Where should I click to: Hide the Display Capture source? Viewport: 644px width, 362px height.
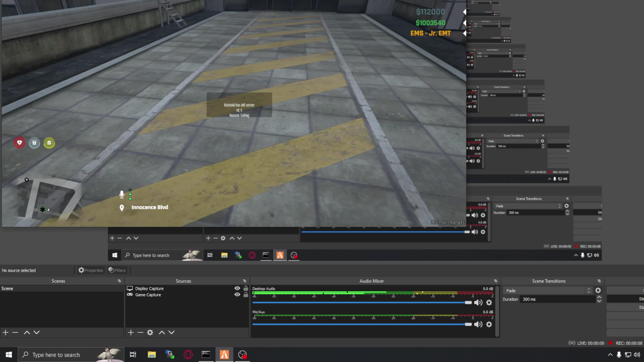237,288
